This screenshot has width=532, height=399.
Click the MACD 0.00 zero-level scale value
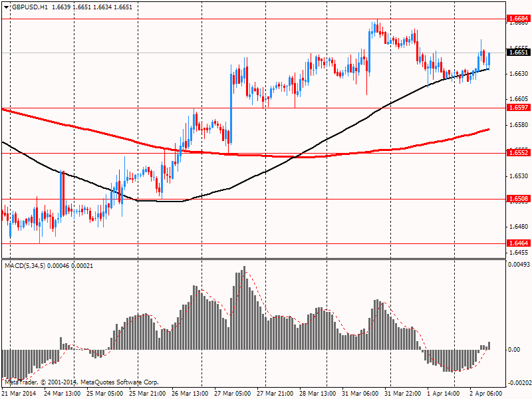[x=514, y=350]
